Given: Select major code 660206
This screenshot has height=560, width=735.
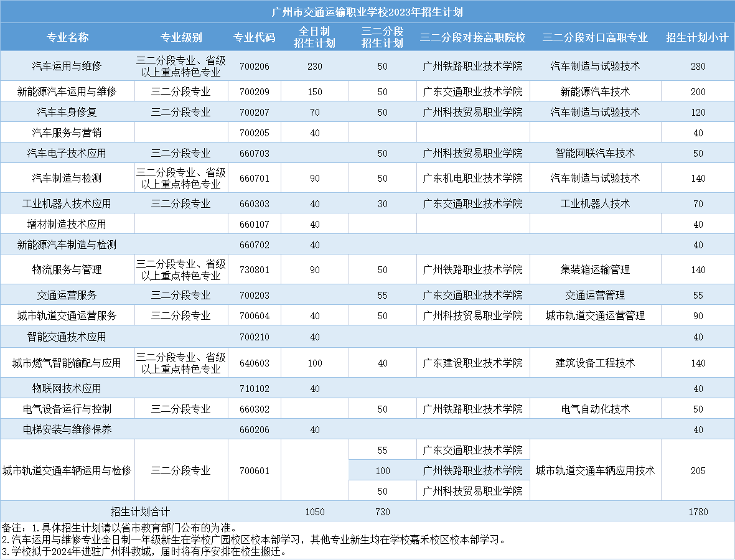Looking at the screenshot, I should (x=255, y=430).
